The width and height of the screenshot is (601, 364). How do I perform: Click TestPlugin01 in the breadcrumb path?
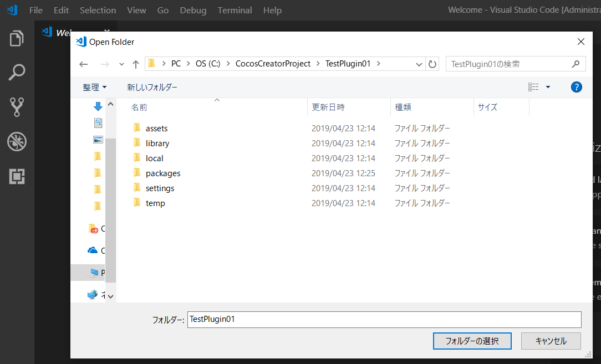tap(348, 64)
